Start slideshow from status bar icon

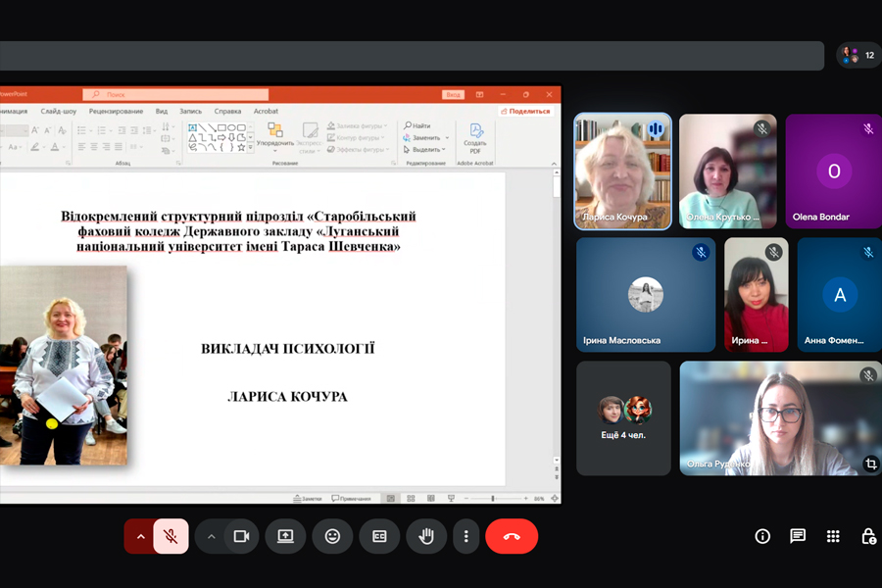click(x=451, y=499)
